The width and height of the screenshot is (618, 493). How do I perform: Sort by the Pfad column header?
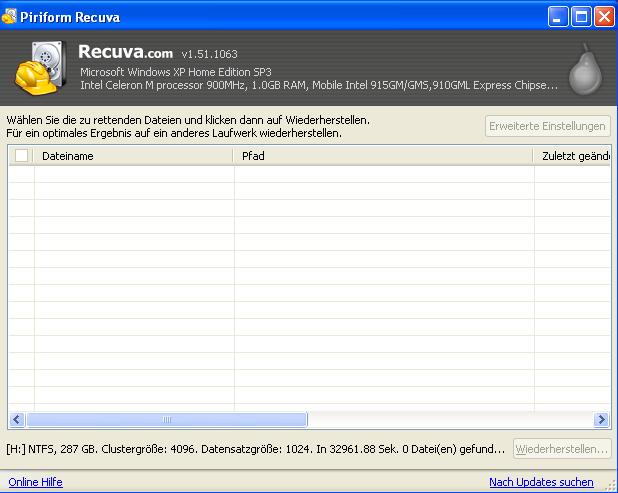(383, 156)
